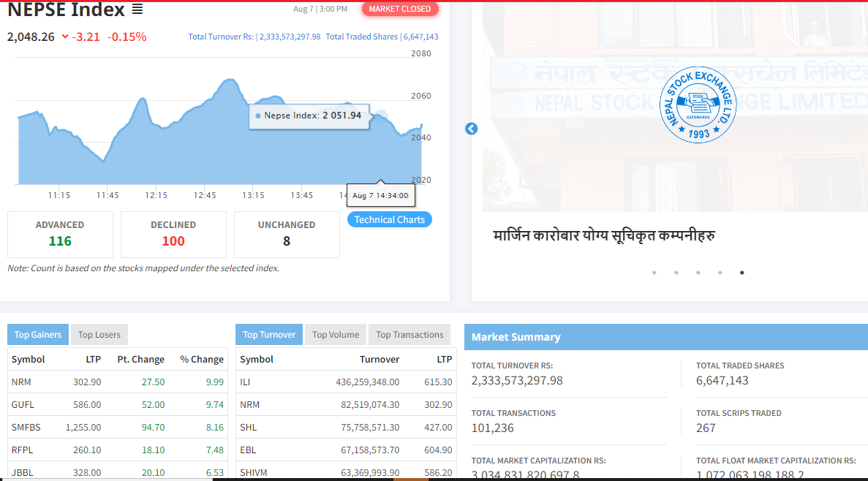Open the chart menu beside NEPSE Index
The image size is (868, 481).
(137, 10)
